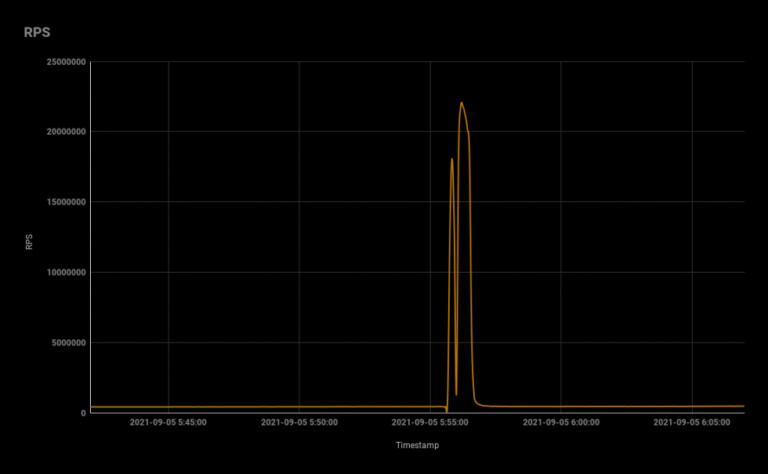Select the 5000000 y-axis tick label
Image resolution: width=768 pixels, height=474 pixels.
click(63, 343)
